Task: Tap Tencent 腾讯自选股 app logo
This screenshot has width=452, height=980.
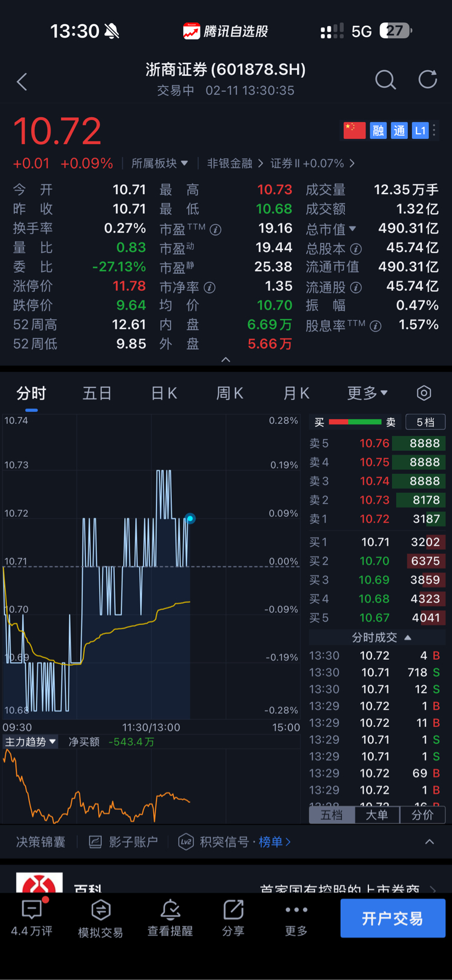Action: 191,31
